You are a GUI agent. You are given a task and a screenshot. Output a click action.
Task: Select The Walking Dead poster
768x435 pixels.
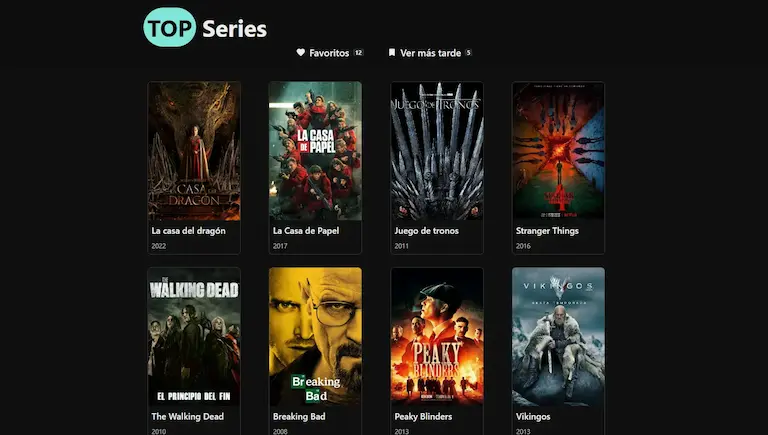click(x=194, y=337)
